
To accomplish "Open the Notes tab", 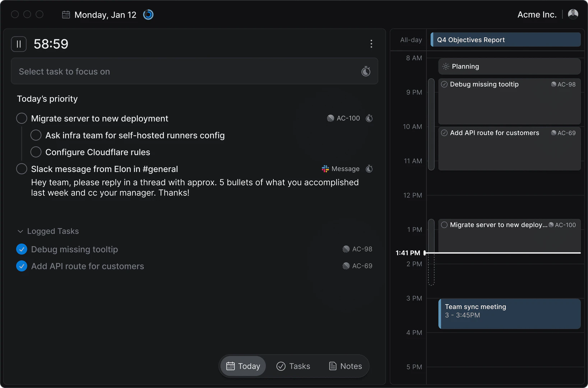I will [x=344, y=366].
